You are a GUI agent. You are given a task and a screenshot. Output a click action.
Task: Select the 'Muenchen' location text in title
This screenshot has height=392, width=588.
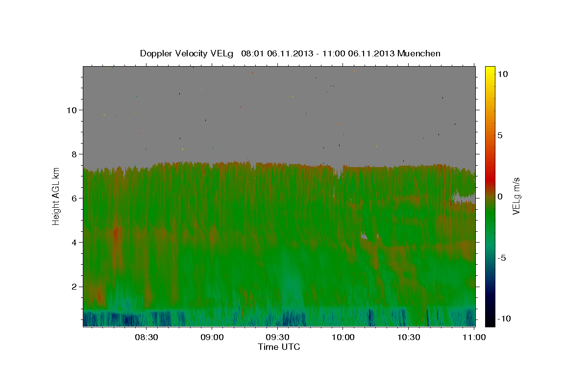point(419,53)
